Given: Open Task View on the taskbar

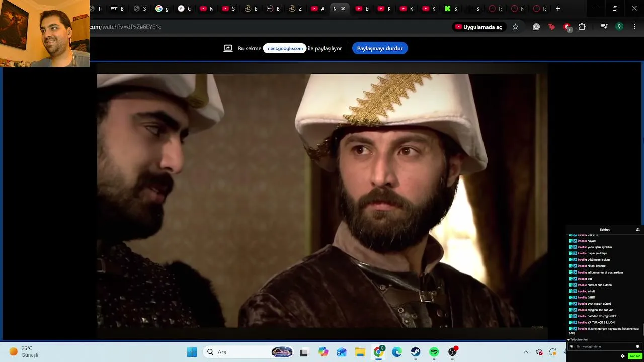Looking at the screenshot, I should (x=303, y=352).
